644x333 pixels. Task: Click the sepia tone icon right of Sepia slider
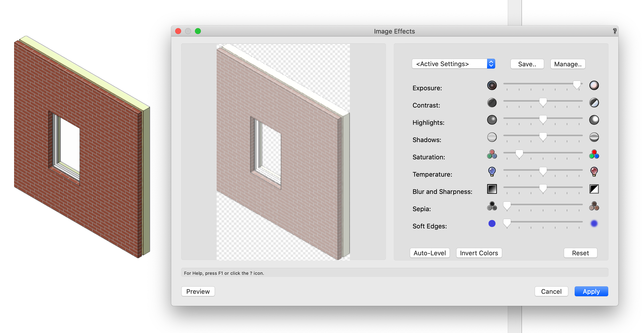594,206
